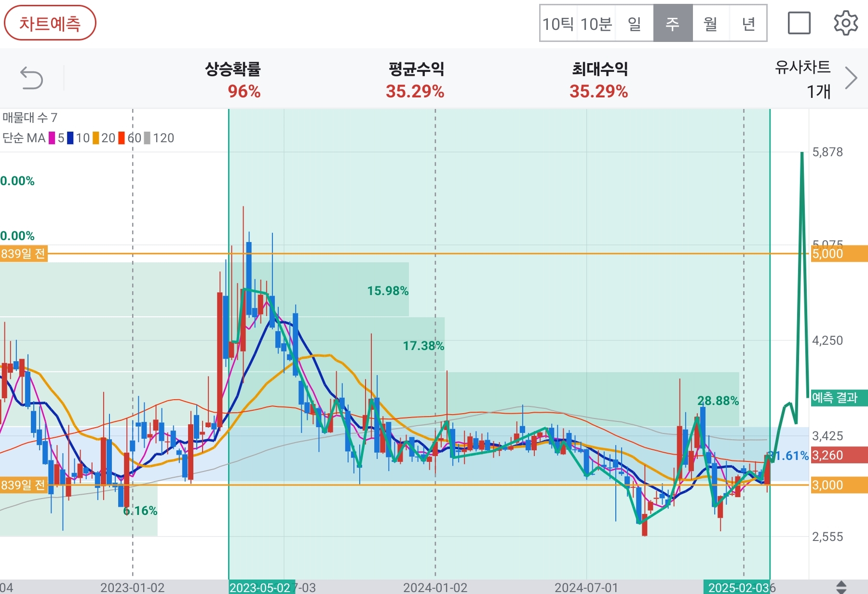
Task: Click the MA 60 red swatch
Action: click(x=122, y=138)
